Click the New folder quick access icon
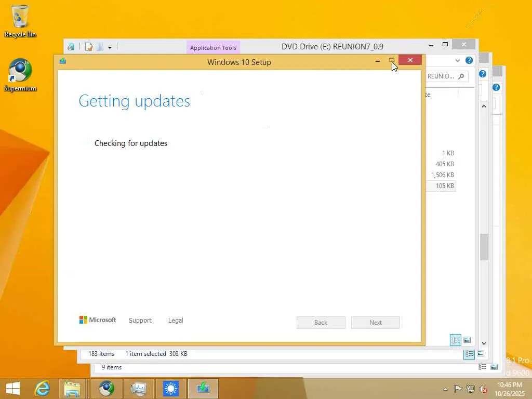The width and height of the screenshot is (532, 399). [100, 47]
